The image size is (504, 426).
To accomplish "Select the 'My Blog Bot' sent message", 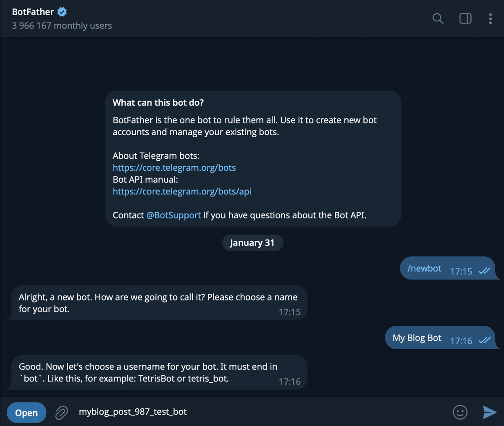I will tap(416, 337).
